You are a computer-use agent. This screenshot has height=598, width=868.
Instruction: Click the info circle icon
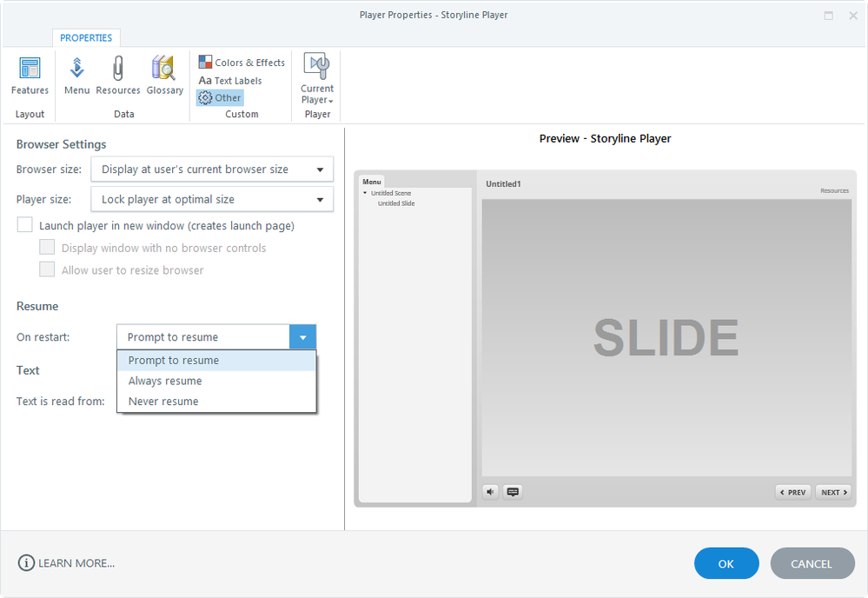[x=26, y=563]
